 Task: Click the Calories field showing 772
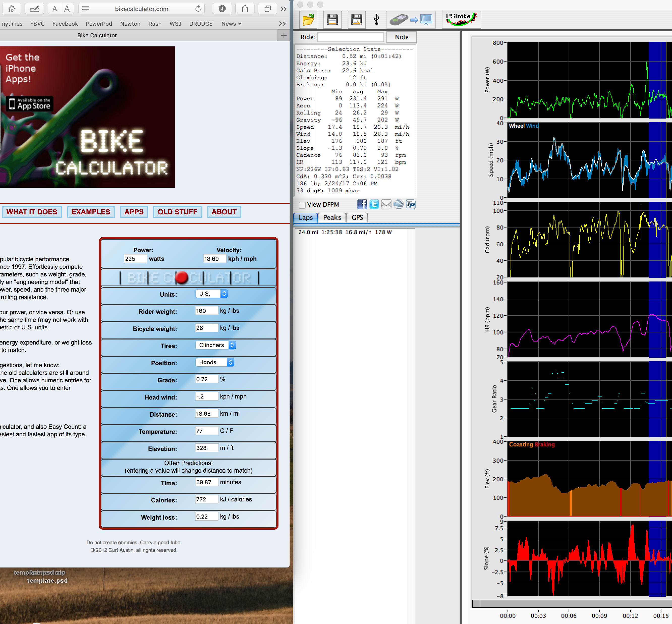[207, 499]
